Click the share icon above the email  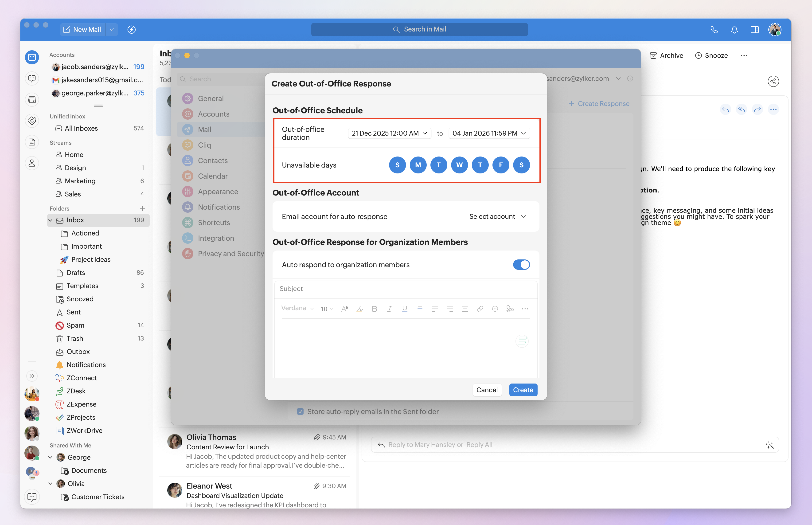(x=773, y=81)
